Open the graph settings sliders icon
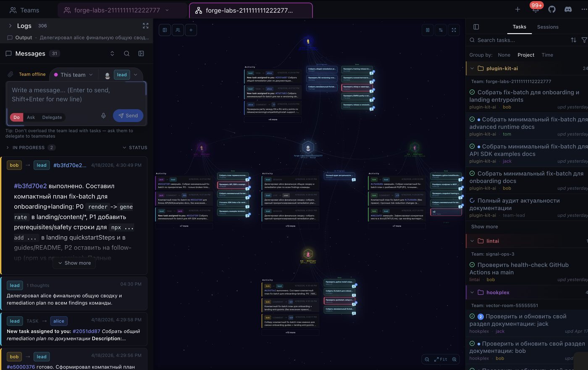588x370 pixels. [441, 30]
